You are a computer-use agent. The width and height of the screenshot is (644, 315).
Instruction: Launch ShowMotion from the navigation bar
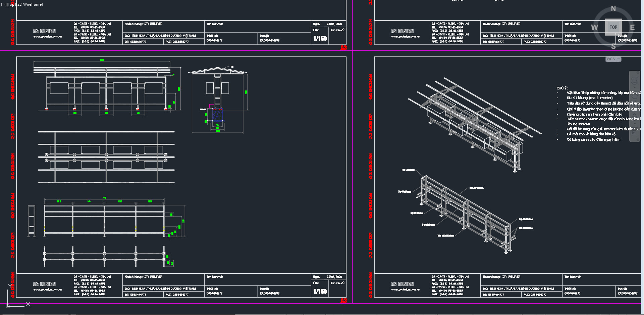coord(634,133)
